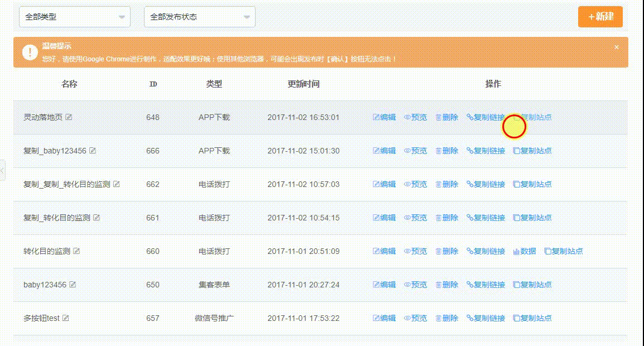This screenshot has width=644, height=346.
Task: Open the 全部类型 dropdown
Action: [x=75, y=17]
